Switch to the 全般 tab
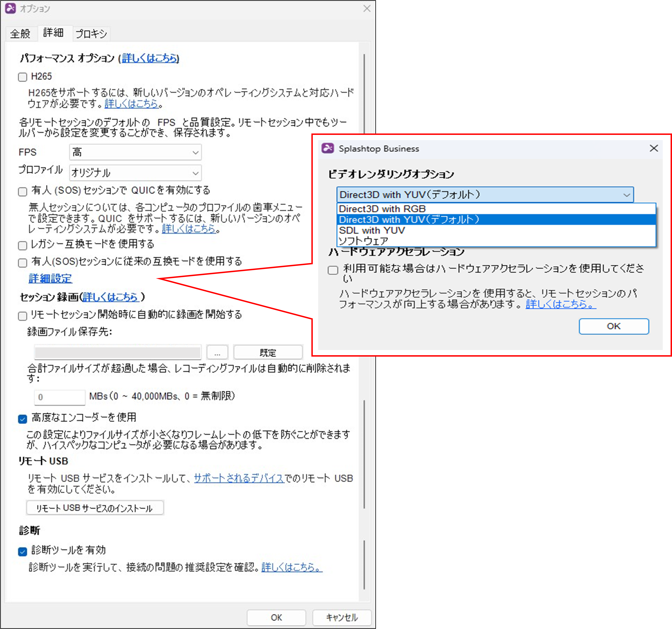Screen dimensions: 672x629 point(20,33)
